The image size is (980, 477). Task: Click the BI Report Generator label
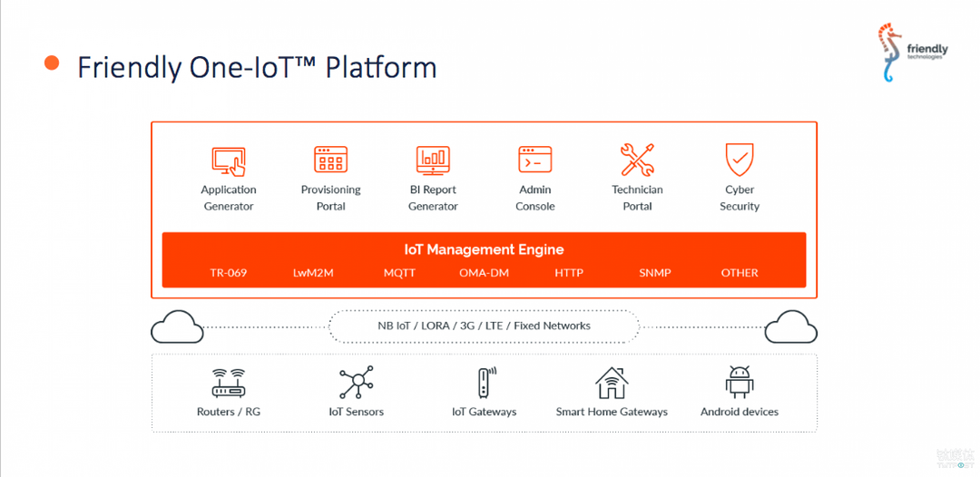(x=433, y=198)
